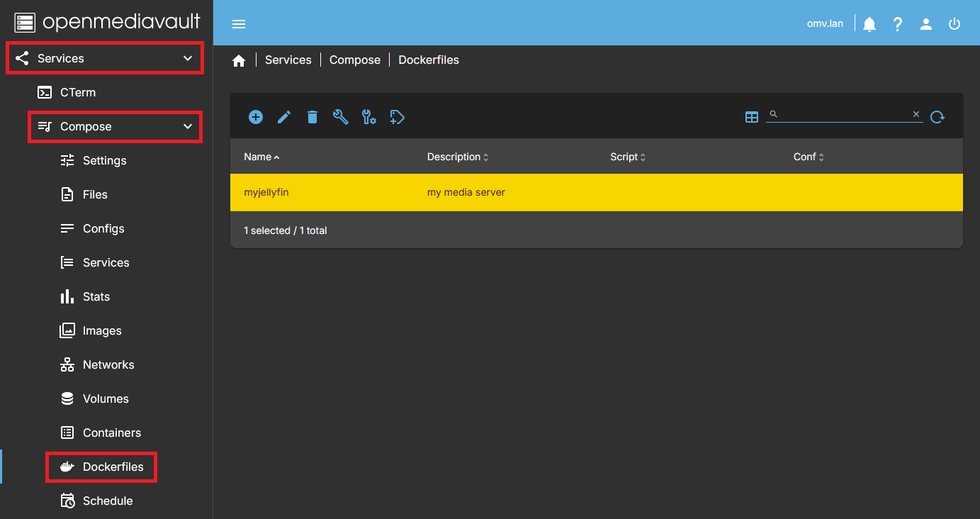Open help using the question mark icon
The image size is (980, 519).
[x=898, y=23]
